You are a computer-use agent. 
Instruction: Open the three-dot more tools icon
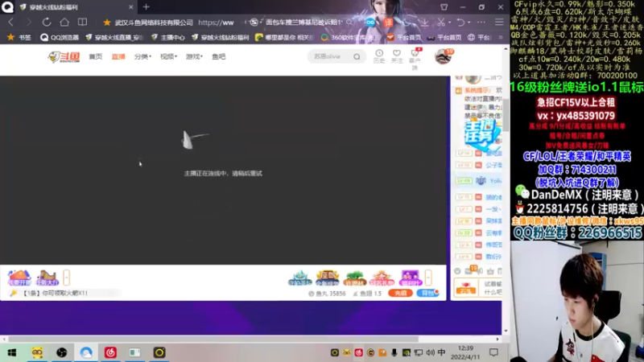point(481,23)
